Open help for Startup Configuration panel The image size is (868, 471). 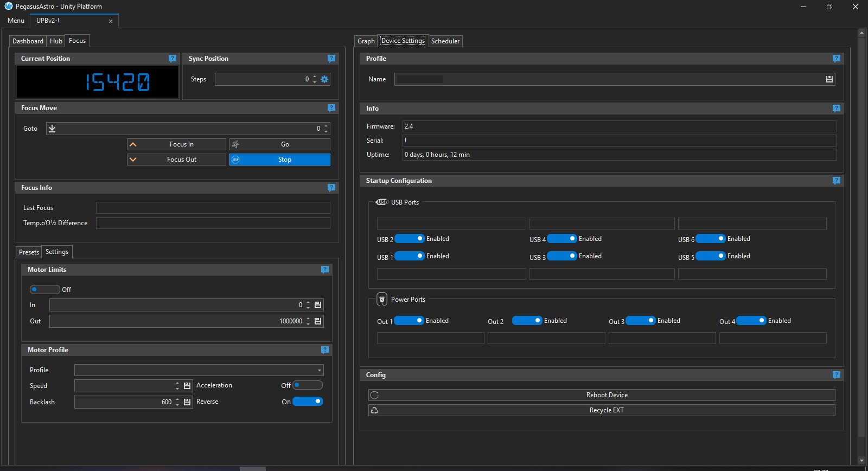(837, 181)
